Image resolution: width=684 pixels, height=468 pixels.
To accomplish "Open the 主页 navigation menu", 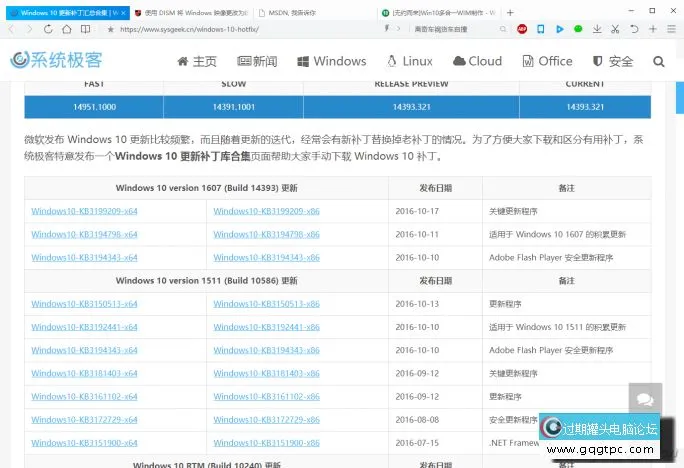I will click(197, 61).
